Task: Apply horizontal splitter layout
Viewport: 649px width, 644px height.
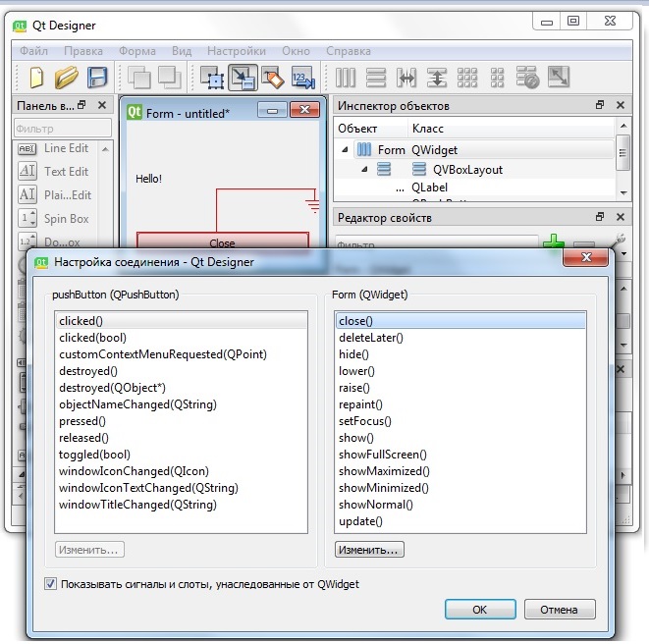Action: tap(406, 78)
